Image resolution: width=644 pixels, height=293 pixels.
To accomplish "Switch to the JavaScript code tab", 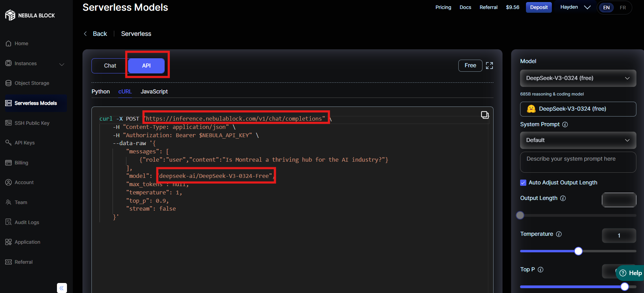I will (x=154, y=91).
